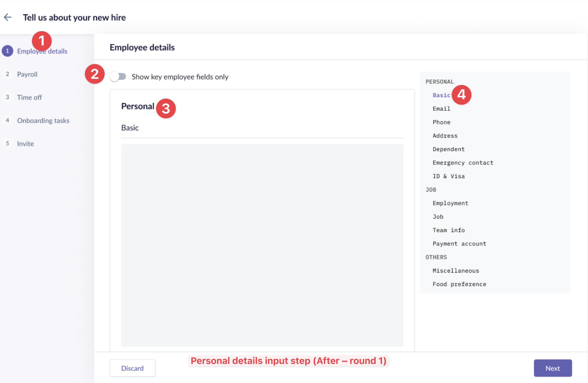Image resolution: width=588 pixels, height=383 pixels.
Task: Click the step 1 circle icon
Action: 8,51
